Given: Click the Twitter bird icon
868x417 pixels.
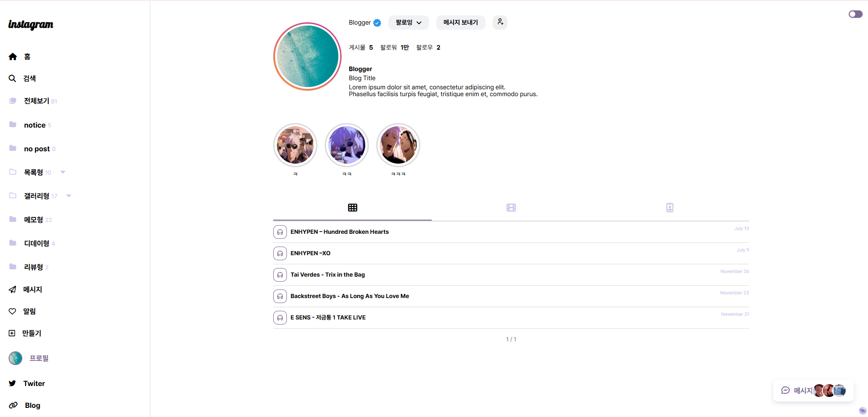Looking at the screenshot, I should click(12, 383).
